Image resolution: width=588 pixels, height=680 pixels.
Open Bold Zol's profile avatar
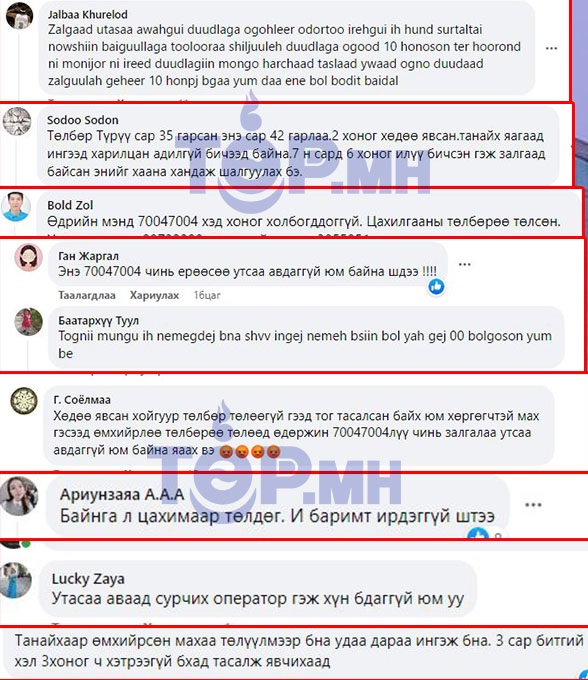tap(16, 206)
